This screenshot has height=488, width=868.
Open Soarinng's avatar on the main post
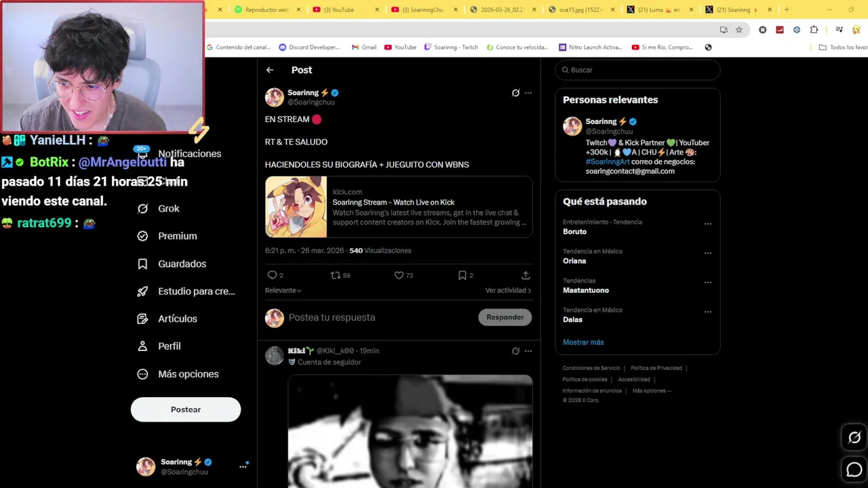[274, 97]
